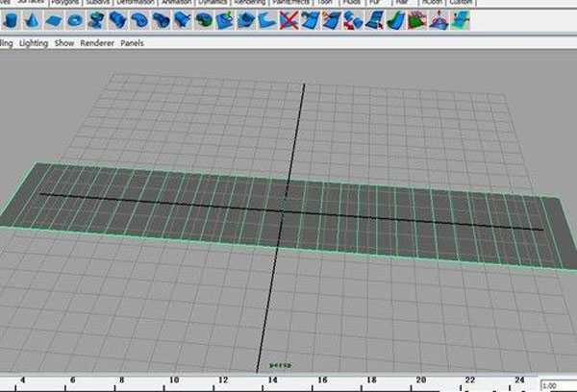Switch to the Animation shelf tab
The height and width of the screenshot is (392, 577).
177,2
